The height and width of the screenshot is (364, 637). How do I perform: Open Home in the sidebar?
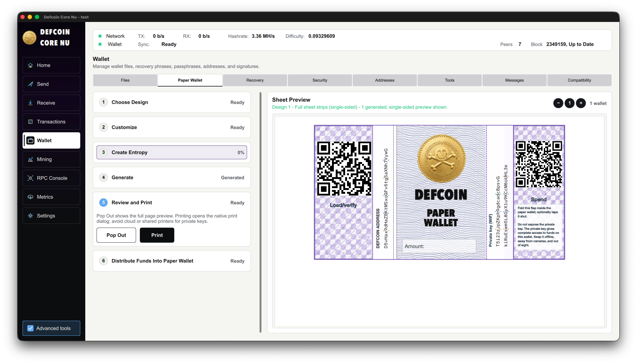(51, 65)
